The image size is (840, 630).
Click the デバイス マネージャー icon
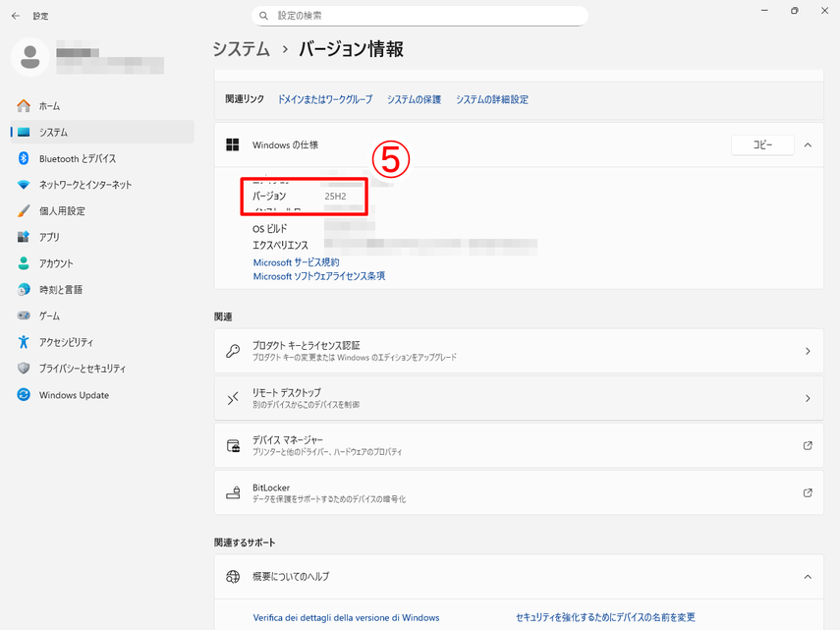[x=233, y=445]
